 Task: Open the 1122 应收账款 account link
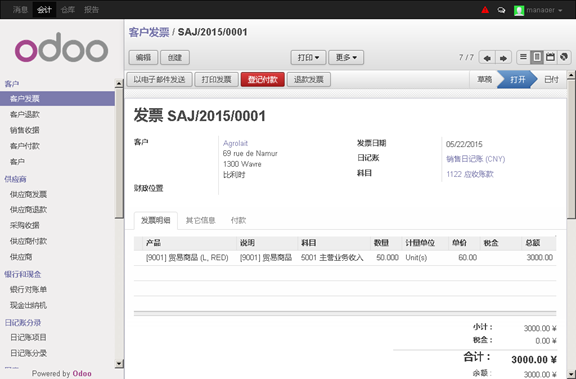[x=470, y=174]
